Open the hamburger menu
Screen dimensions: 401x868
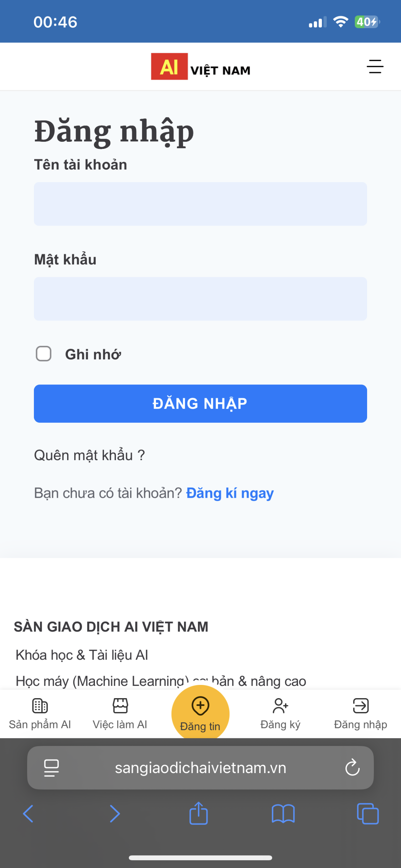click(375, 67)
